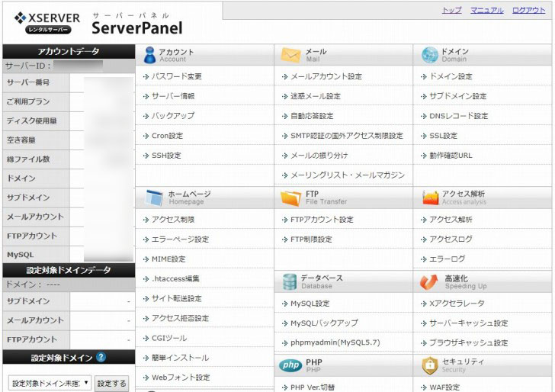555x392 pixels.
Task: Open サーバー情報
Action: [173, 96]
